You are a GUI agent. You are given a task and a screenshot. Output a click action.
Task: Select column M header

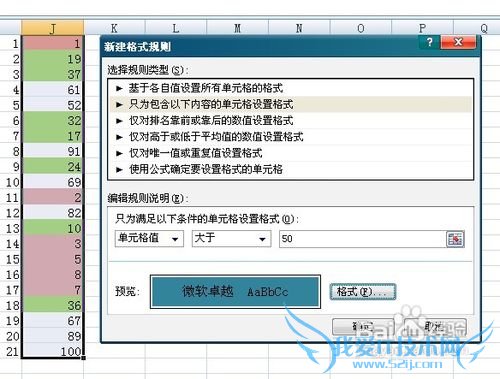pos(237,28)
